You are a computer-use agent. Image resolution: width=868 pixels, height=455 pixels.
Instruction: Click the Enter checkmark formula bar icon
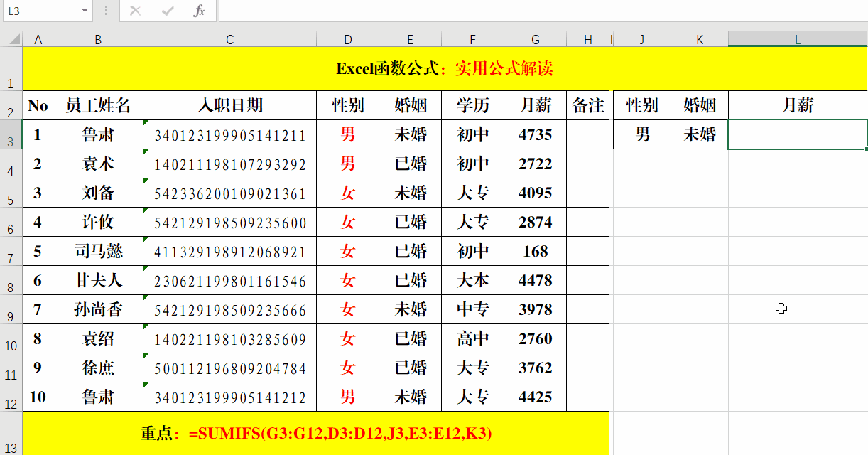pyautogui.click(x=168, y=11)
